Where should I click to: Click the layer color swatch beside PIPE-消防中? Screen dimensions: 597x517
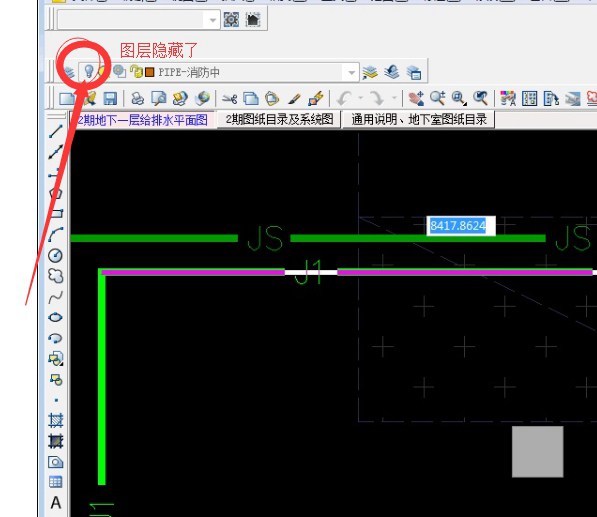150,72
